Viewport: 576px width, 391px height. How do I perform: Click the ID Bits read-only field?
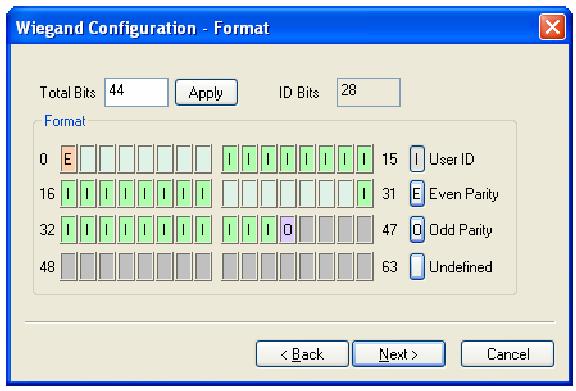[x=368, y=92]
